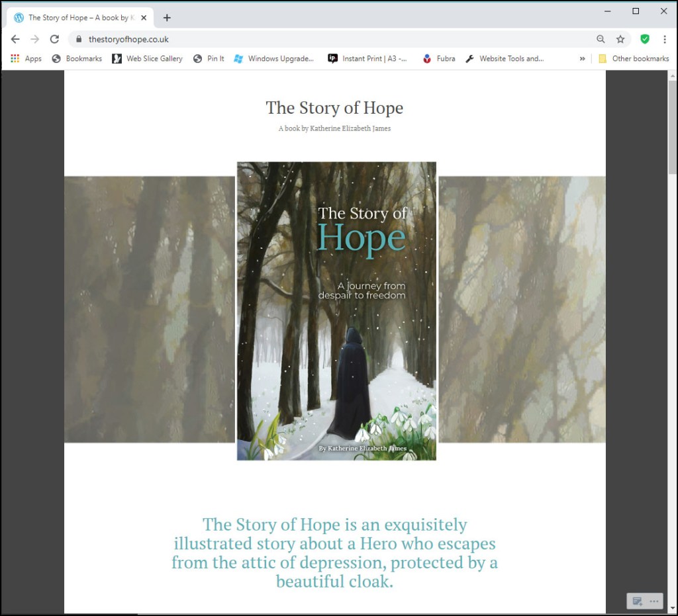
Task: Expand hidden bookmarks with double chevron
Action: pyautogui.click(x=582, y=59)
